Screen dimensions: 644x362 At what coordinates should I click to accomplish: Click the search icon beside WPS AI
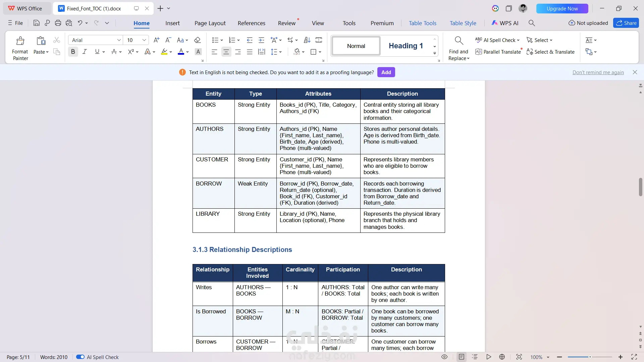(x=532, y=23)
